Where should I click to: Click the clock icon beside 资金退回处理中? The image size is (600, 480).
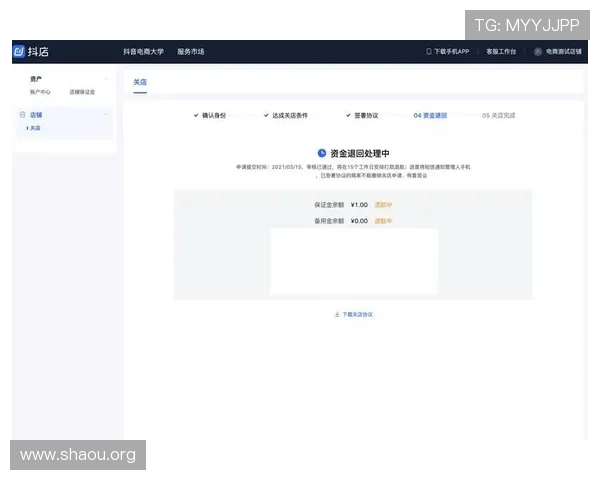322,153
